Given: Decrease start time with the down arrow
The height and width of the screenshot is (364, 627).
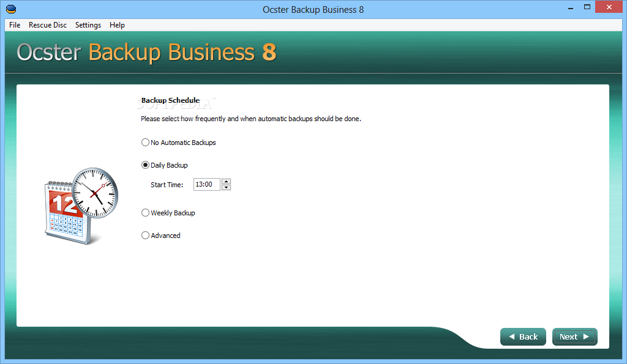Looking at the screenshot, I should (x=227, y=187).
